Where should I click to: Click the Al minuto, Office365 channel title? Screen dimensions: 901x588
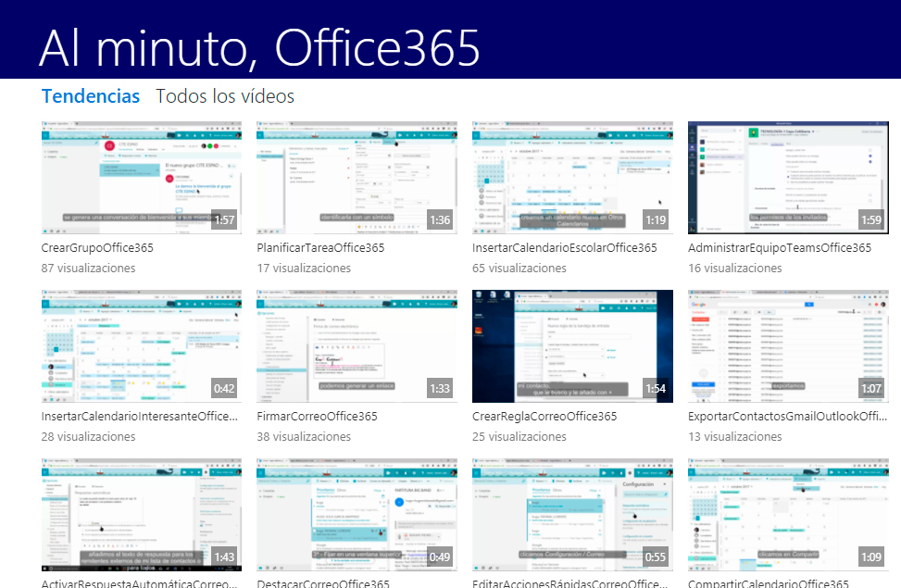click(259, 48)
